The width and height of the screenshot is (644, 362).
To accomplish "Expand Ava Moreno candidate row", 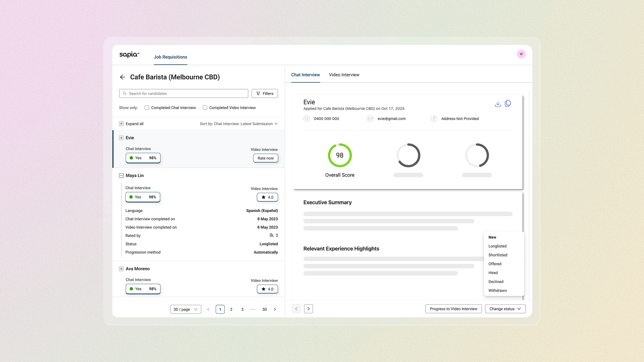I will click(x=121, y=269).
